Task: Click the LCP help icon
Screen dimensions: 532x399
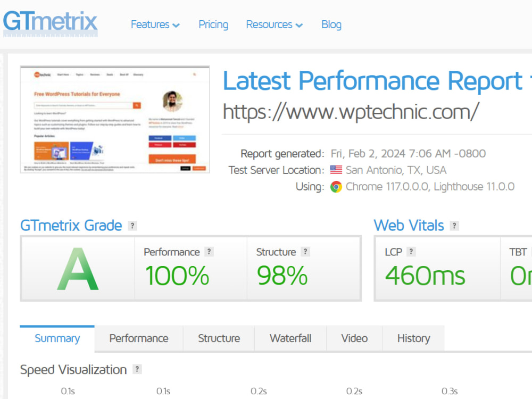Action: pyautogui.click(x=411, y=252)
